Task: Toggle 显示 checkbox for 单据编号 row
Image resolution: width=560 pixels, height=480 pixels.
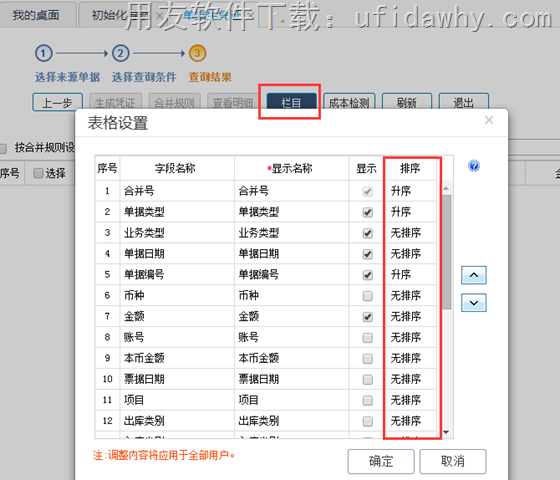Action: [x=368, y=275]
